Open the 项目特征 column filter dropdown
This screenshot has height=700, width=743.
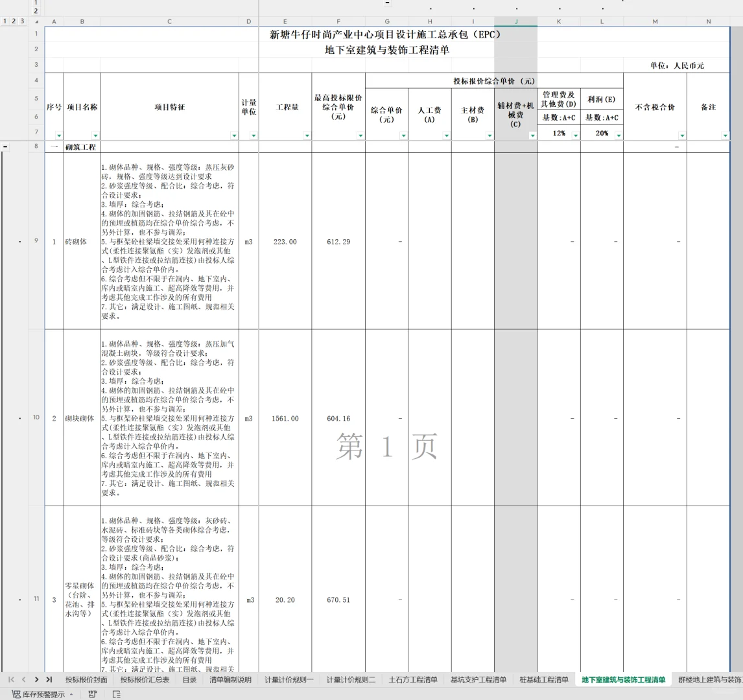234,135
